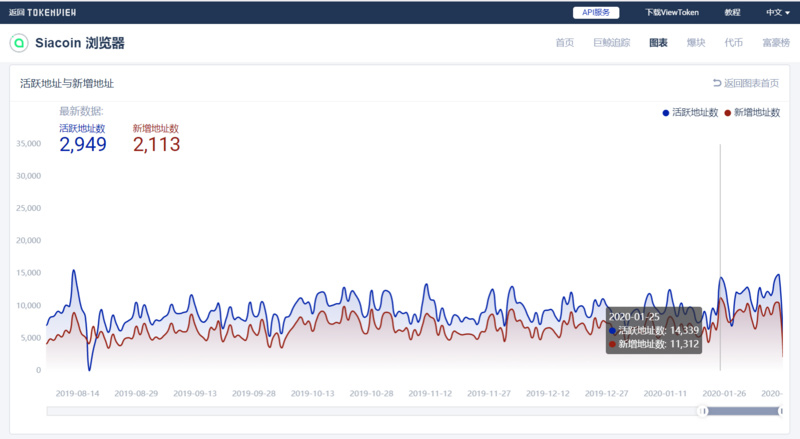Open the 教程 tutorial link
Image resolution: width=800 pixels, height=439 pixels.
pos(732,13)
